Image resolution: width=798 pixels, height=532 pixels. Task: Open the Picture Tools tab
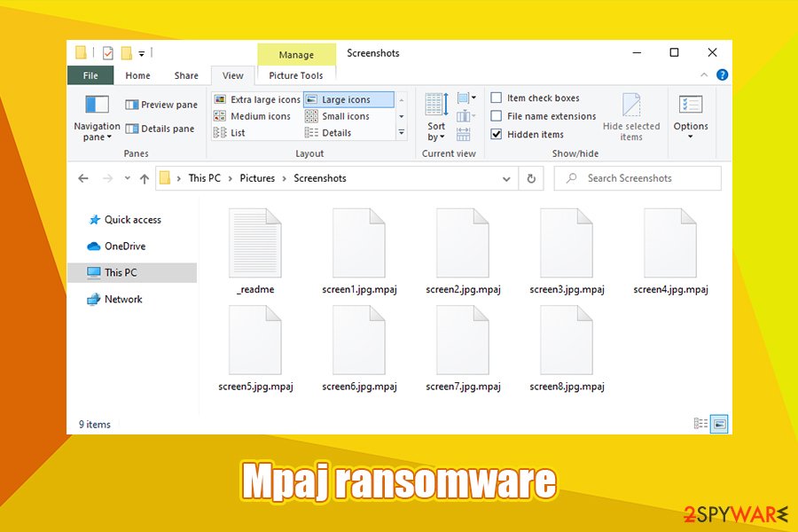coord(295,75)
